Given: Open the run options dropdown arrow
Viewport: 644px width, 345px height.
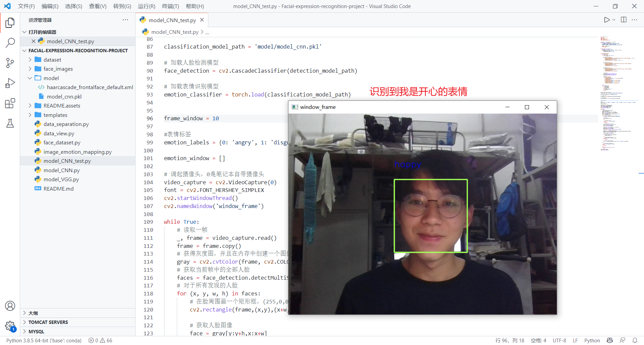Looking at the screenshot, I should 614,20.
